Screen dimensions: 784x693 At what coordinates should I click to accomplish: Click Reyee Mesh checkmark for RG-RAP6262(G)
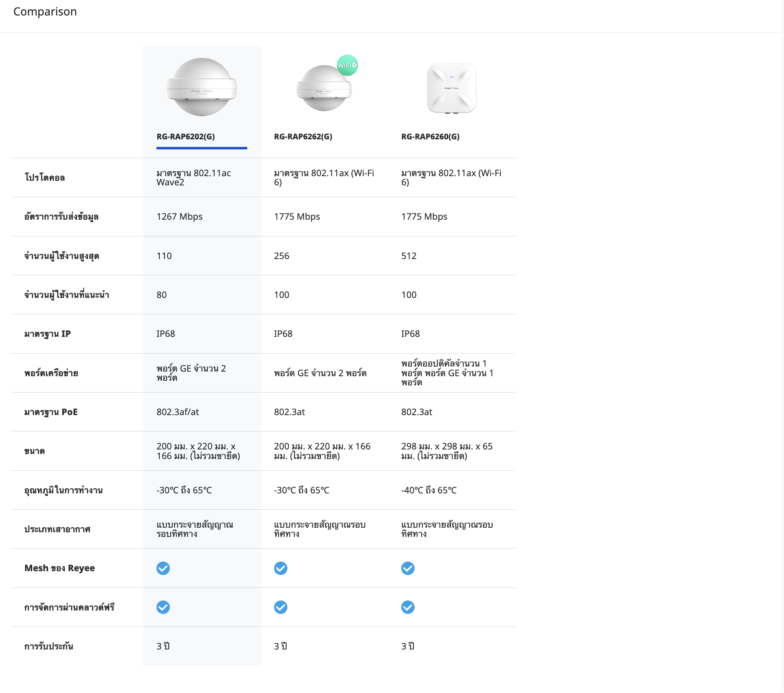click(281, 568)
